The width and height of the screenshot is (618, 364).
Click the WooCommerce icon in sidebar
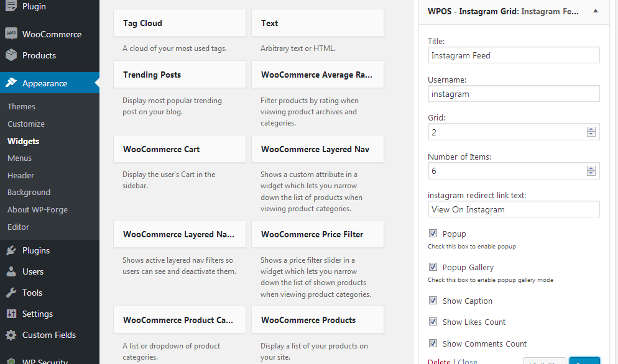point(11,34)
